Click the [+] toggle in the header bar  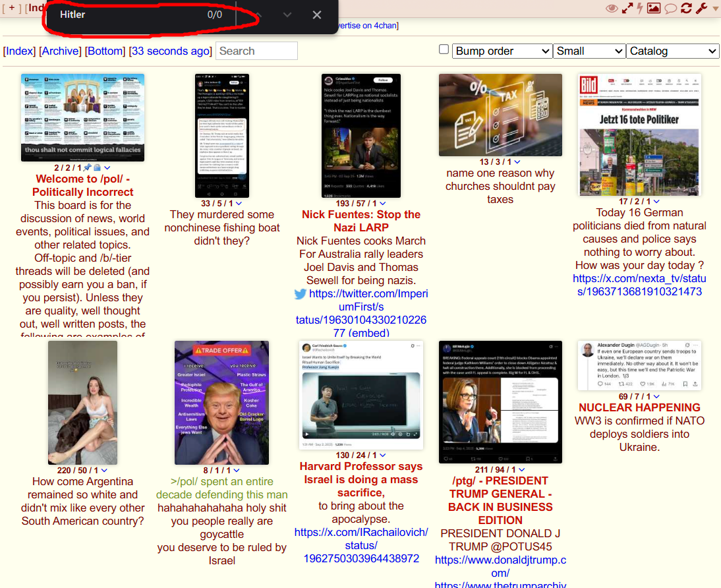[x=12, y=8]
